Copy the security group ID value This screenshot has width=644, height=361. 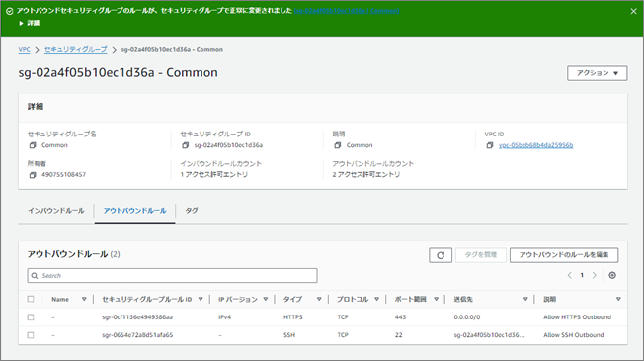tap(186, 145)
